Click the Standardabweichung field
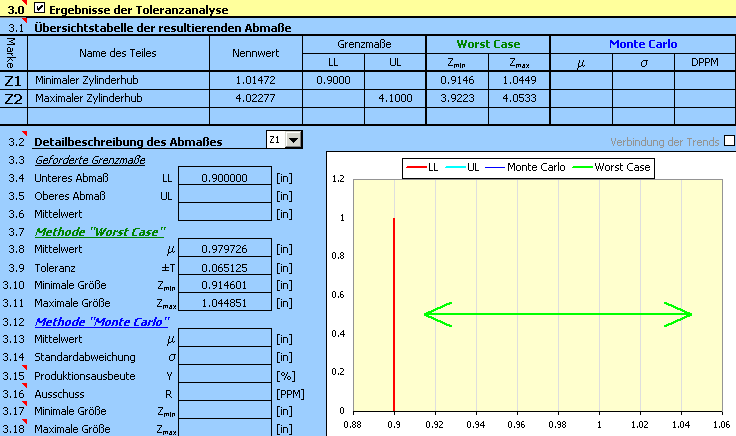The height and width of the screenshot is (436, 736). pos(225,356)
